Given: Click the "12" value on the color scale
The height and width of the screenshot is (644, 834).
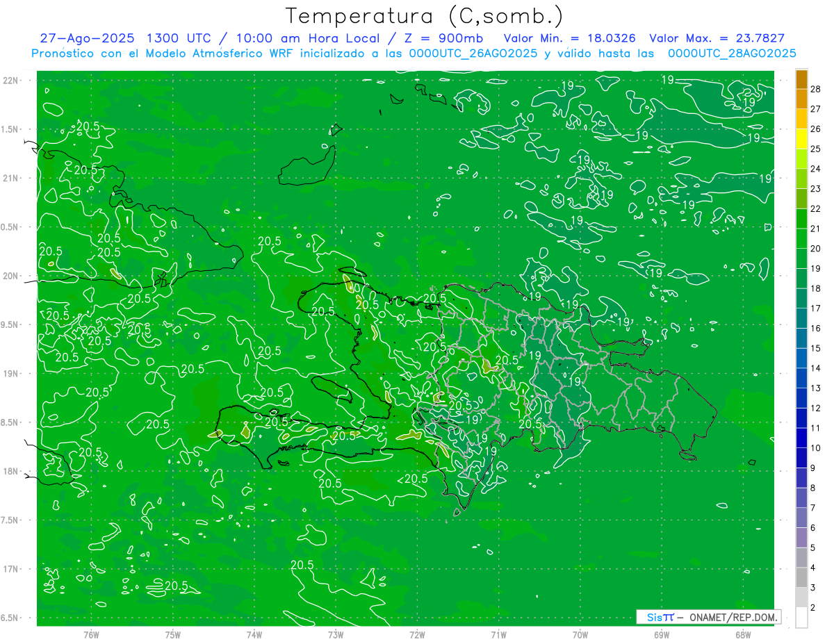Looking at the screenshot, I should (x=816, y=408).
